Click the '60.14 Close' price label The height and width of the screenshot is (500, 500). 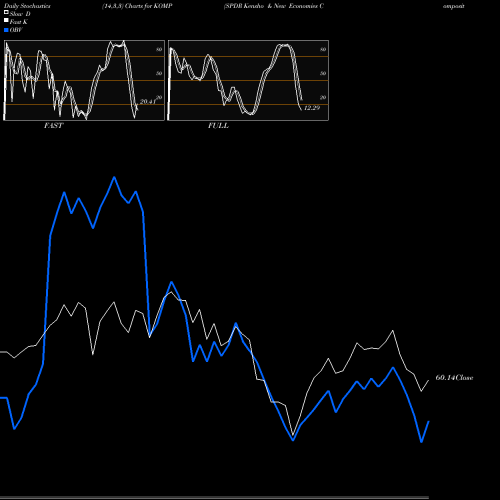454,378
